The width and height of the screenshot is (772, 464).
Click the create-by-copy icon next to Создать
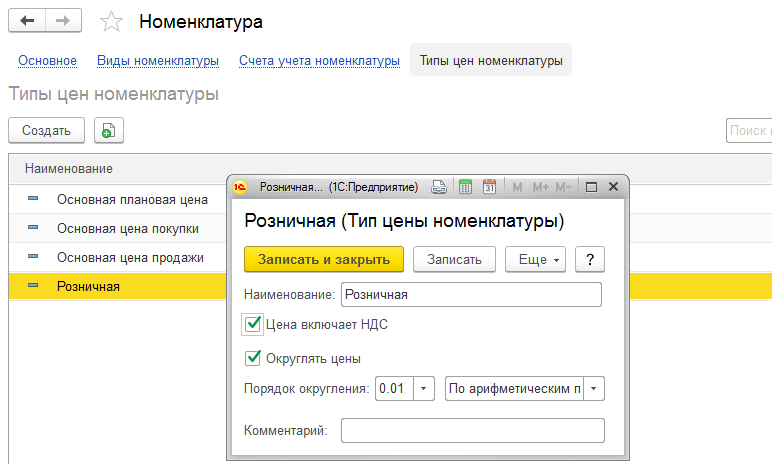pyautogui.click(x=108, y=130)
